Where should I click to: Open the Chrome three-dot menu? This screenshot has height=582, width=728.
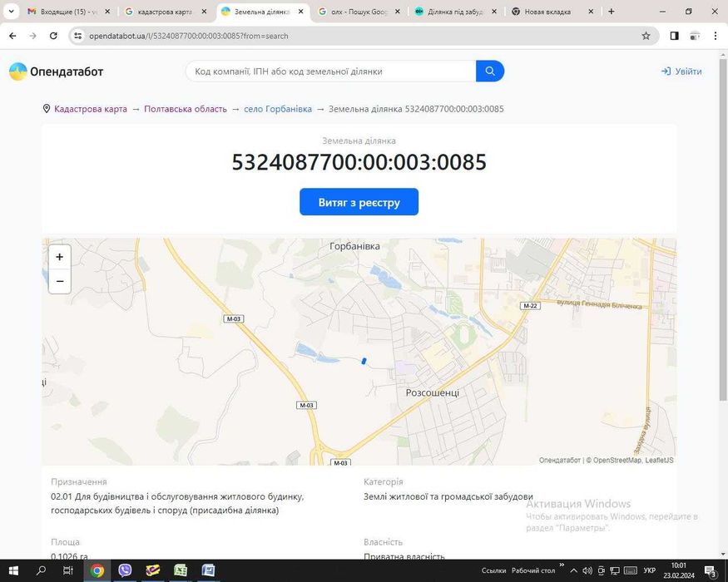click(715, 36)
